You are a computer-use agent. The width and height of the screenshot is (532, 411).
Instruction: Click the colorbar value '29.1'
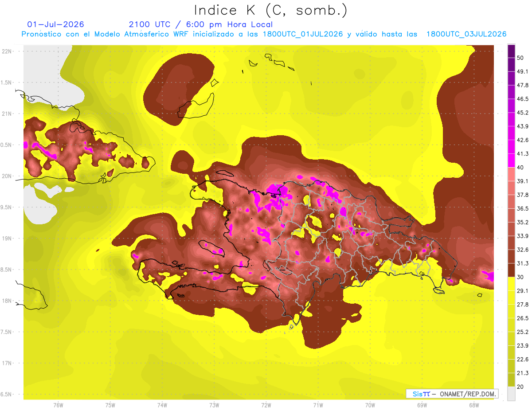523,291
